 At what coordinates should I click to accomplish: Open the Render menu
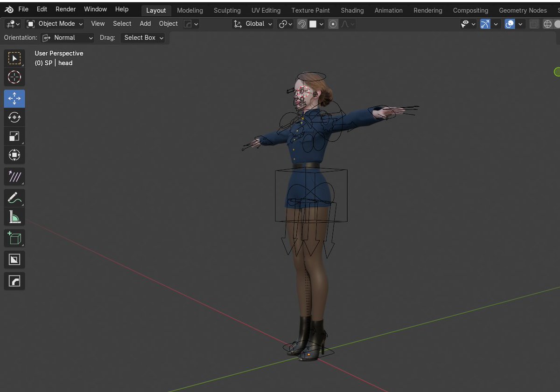tap(65, 9)
